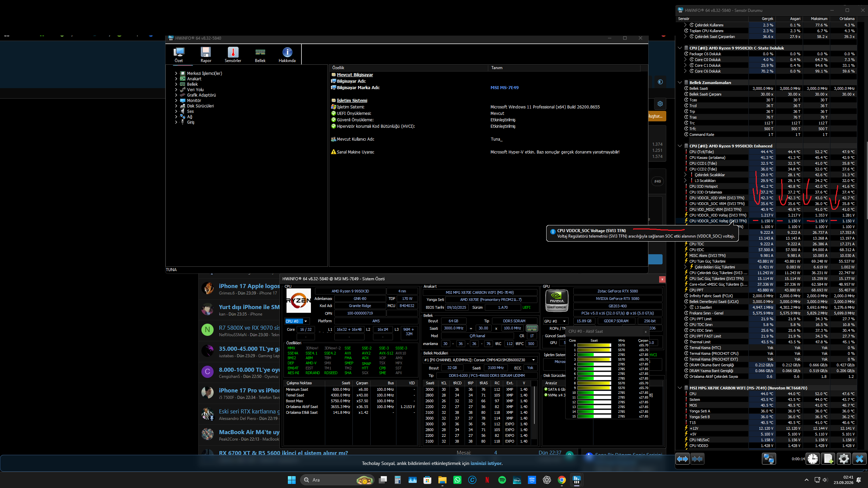Open the MacBook Air M4 forum thread
Screen dimensions: 868x488
[x=249, y=432]
